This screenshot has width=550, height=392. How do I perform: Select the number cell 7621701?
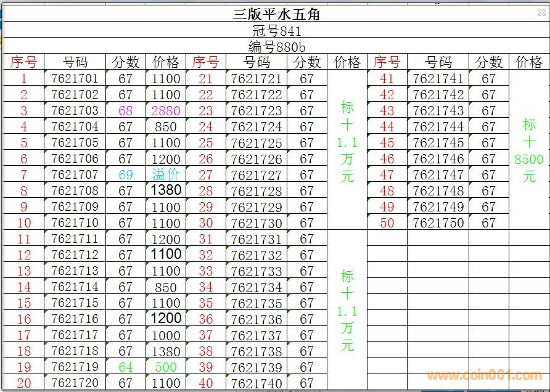[75, 79]
